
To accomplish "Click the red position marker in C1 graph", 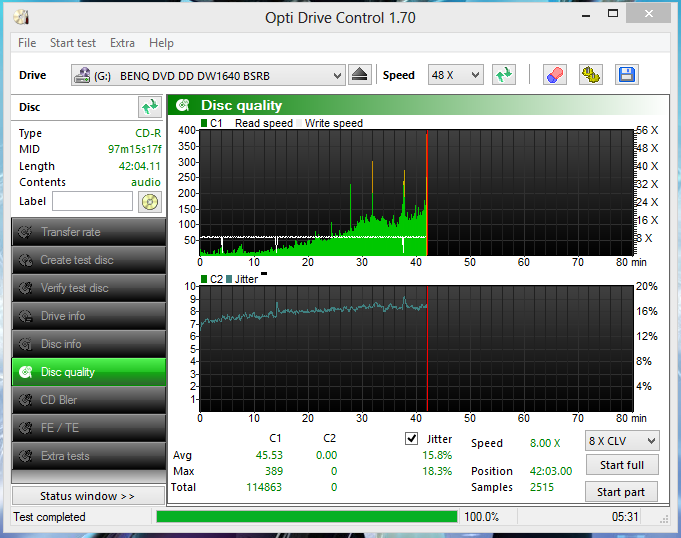I will (427, 193).
